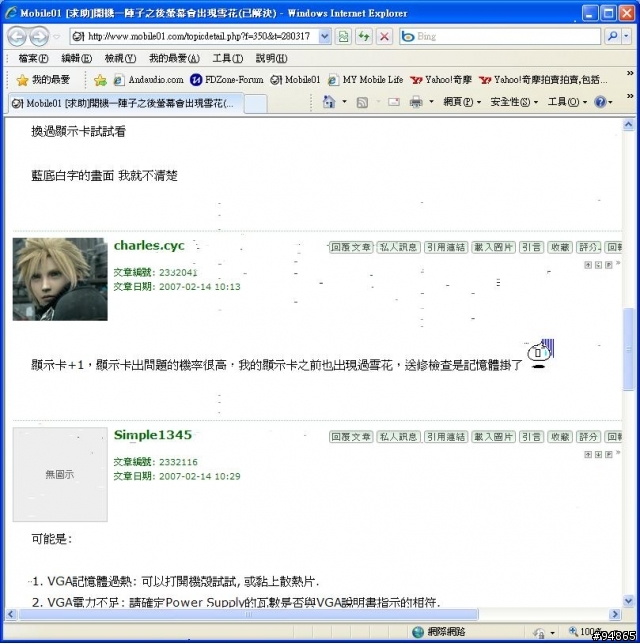Click 引用連結 in the charles.cyc post
640x644 pixels.
[446, 247]
